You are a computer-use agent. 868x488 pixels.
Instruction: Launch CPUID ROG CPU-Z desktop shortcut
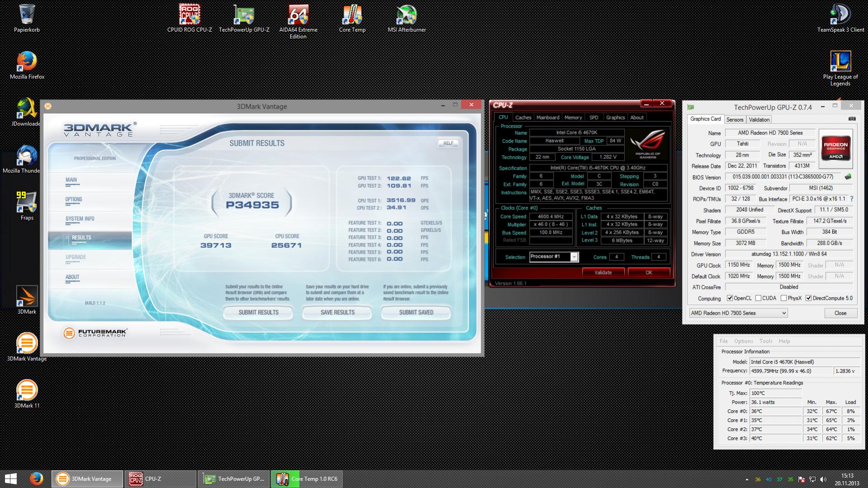point(190,18)
